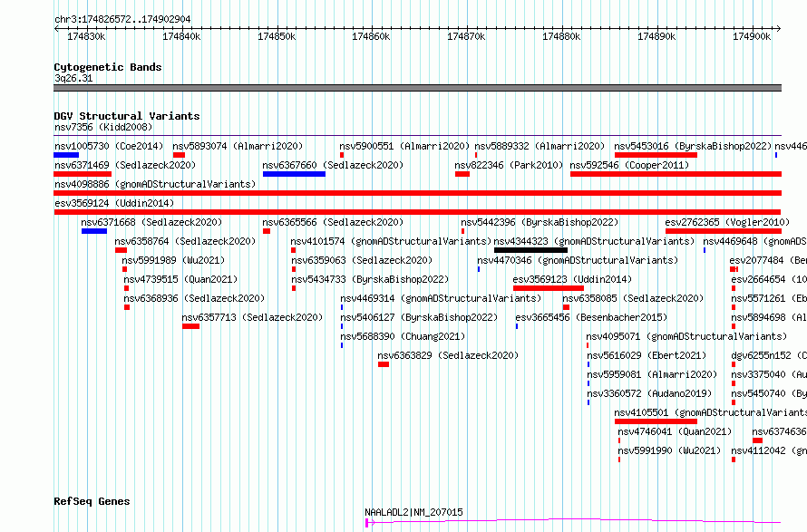Open variant nsv592546 (Cooper2011)
Viewport: 807px width, 532px height.
(x=629, y=165)
